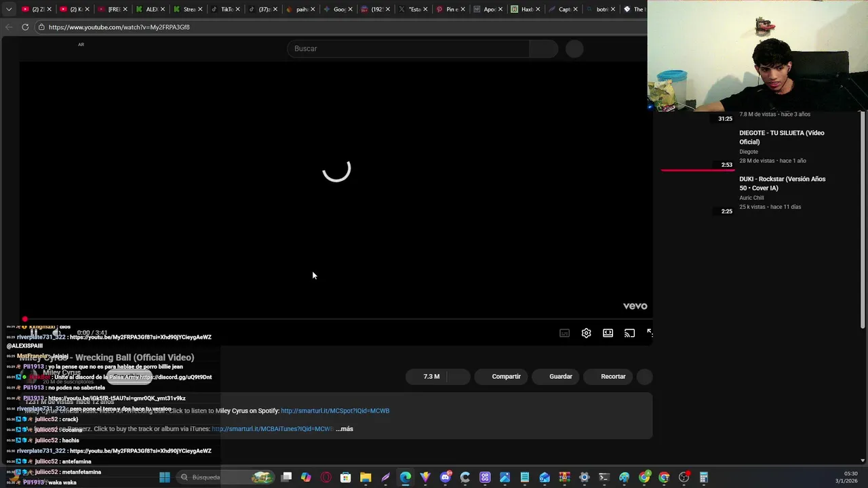The height and width of the screenshot is (488, 868).
Task: Open File Explorer from the taskbar
Action: click(366, 477)
